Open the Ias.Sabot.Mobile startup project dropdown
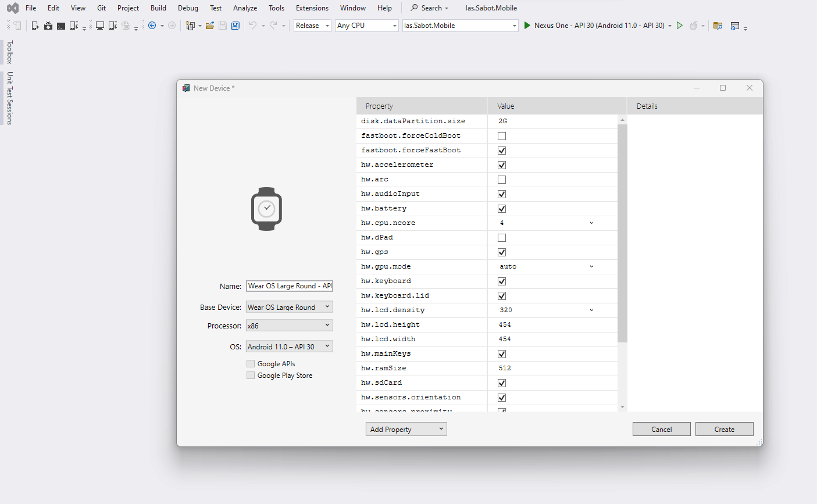The image size is (817, 504). [x=461, y=26]
